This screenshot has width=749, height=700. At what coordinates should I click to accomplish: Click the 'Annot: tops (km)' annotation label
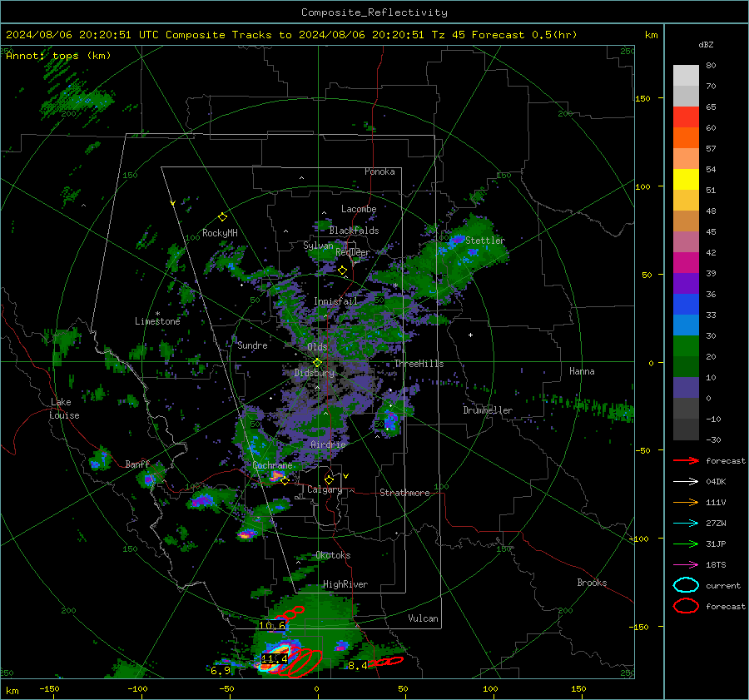(x=58, y=56)
